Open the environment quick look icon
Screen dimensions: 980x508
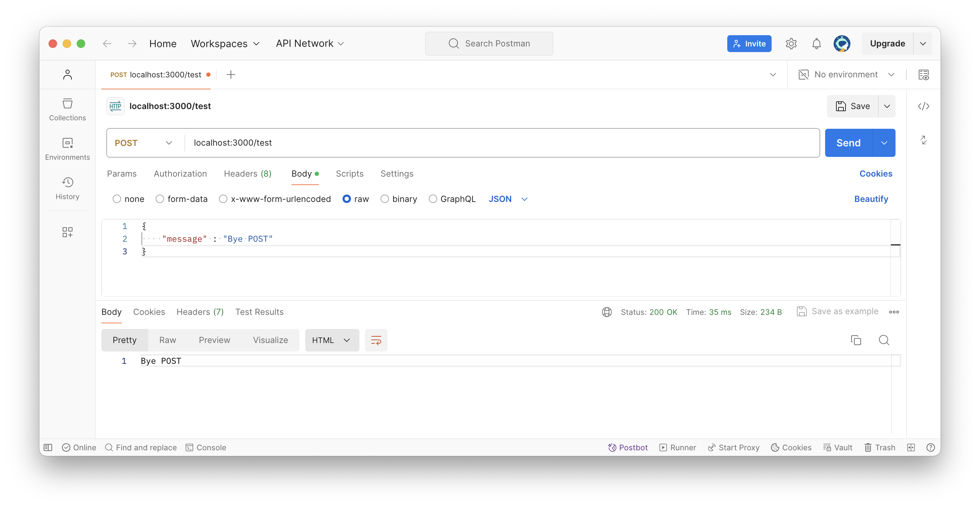[923, 75]
